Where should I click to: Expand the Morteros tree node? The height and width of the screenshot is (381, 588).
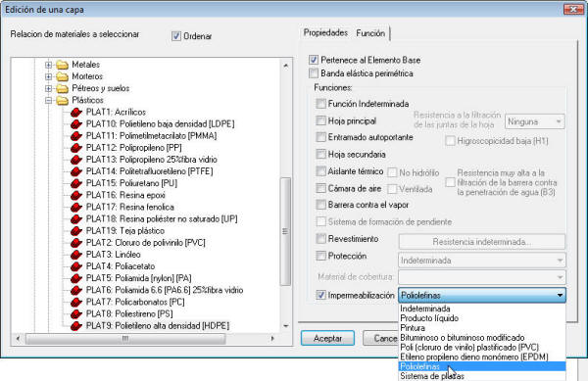(48, 76)
